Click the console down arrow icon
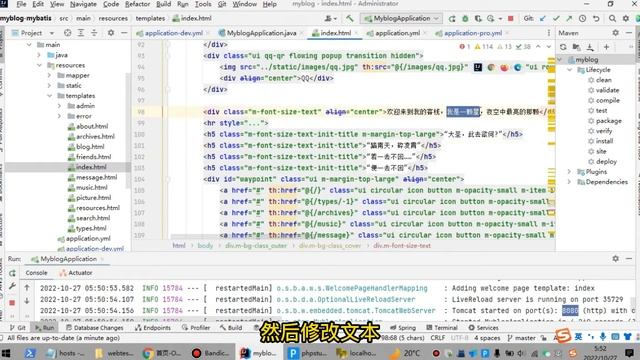Image resolution: width=640 pixels, height=360 pixels. [27, 301]
